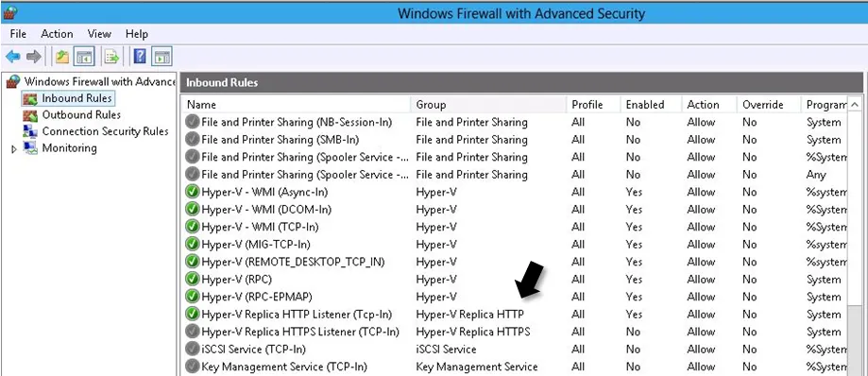Sort by the Name column header
This screenshot has width=868, height=376.
point(296,105)
